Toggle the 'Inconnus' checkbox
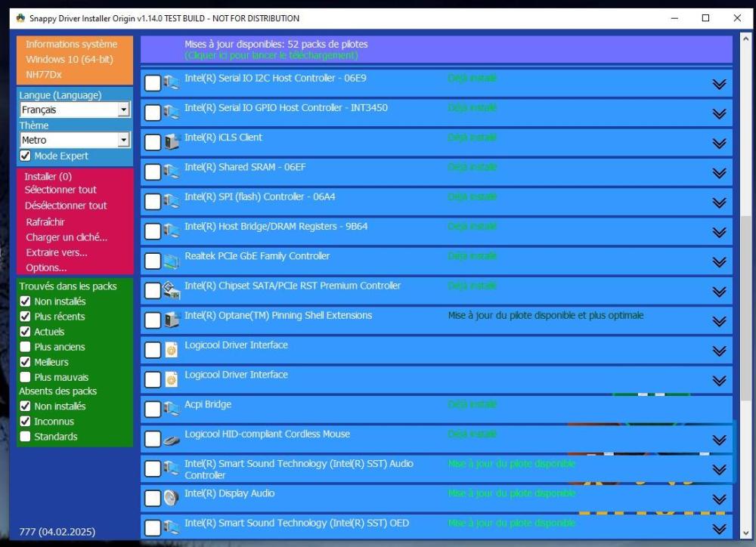This screenshot has height=547, width=756. point(25,422)
